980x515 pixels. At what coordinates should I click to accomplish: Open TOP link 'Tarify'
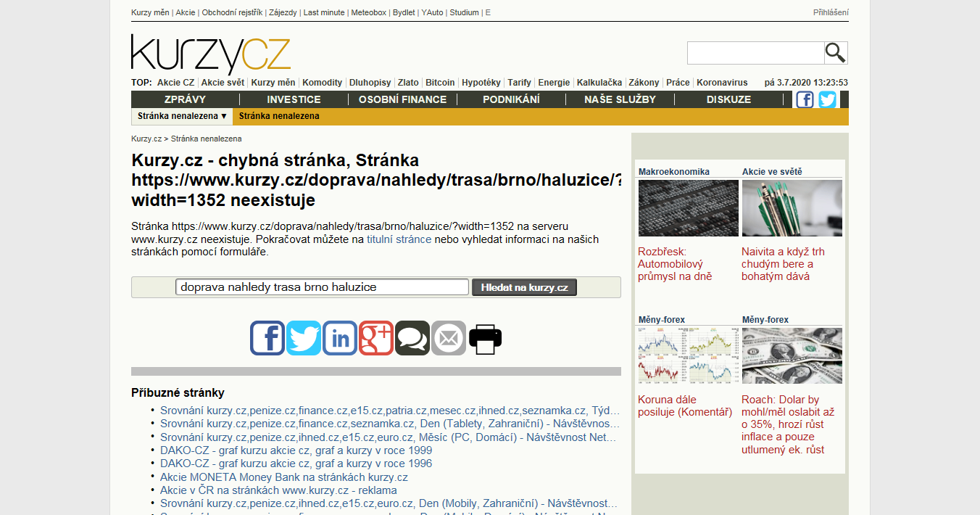coord(519,83)
